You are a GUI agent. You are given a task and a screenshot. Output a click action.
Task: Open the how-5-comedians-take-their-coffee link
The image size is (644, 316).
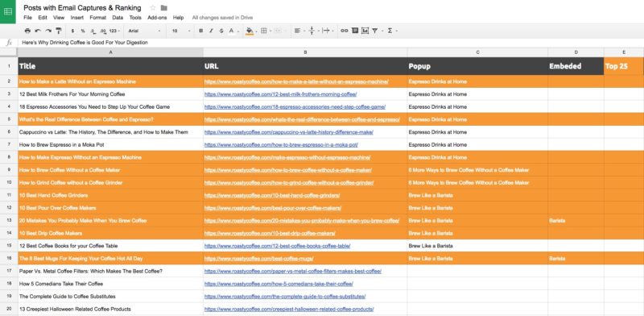pos(279,284)
